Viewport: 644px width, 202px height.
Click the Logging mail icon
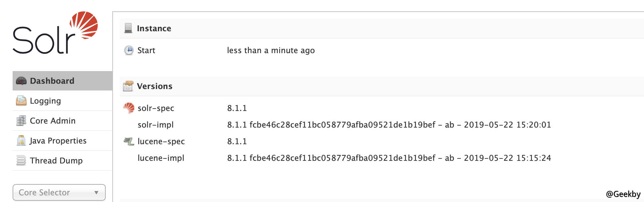coord(21,101)
